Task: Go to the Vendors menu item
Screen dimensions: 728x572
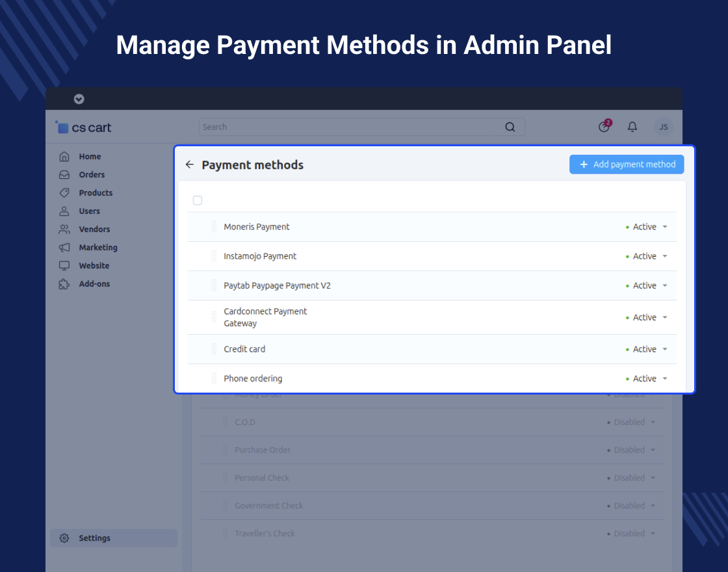Action: (94, 229)
